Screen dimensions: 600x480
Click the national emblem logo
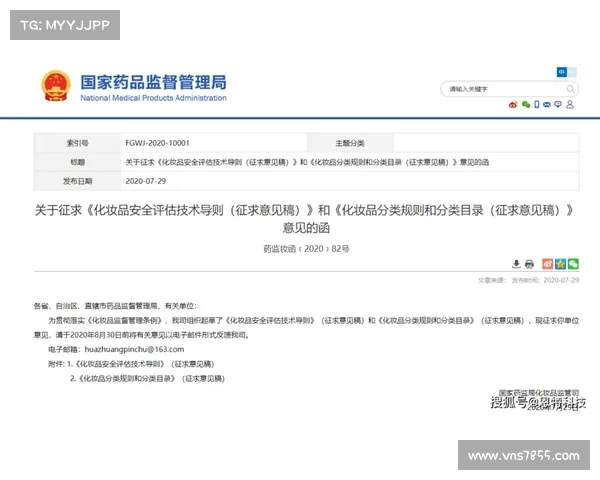tap(56, 86)
